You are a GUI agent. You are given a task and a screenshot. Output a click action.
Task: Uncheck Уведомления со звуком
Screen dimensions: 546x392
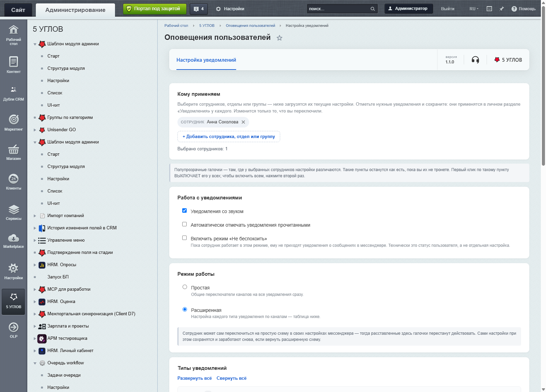click(185, 211)
